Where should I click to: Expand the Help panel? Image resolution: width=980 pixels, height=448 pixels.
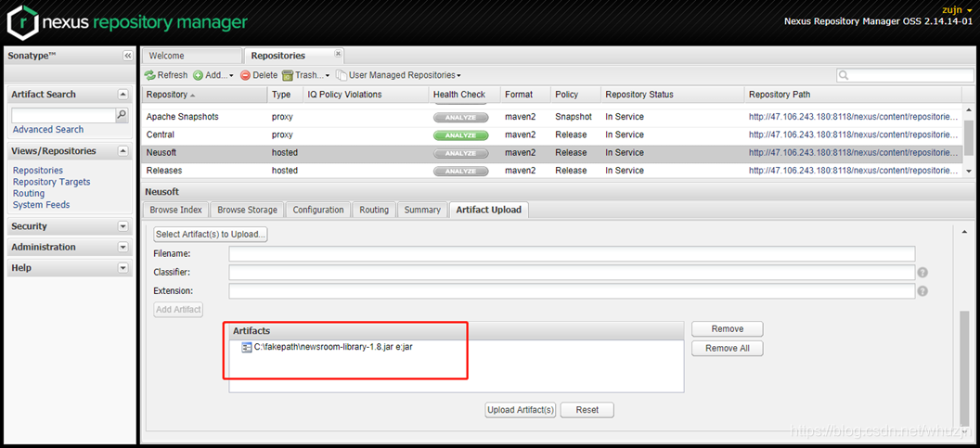coord(123,268)
